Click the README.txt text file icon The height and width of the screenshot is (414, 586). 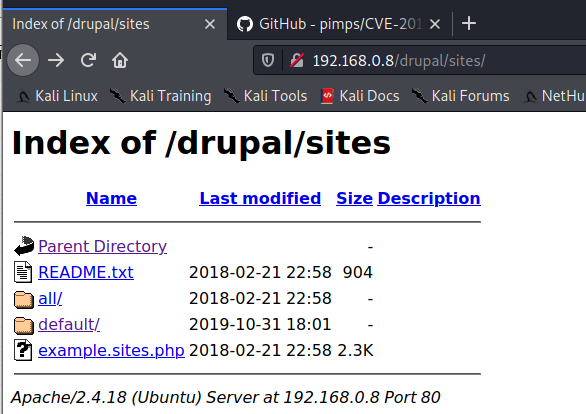tap(23, 272)
